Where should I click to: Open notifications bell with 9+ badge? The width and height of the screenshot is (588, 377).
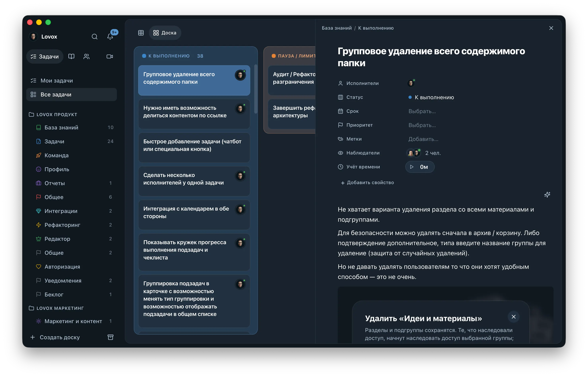(x=110, y=36)
